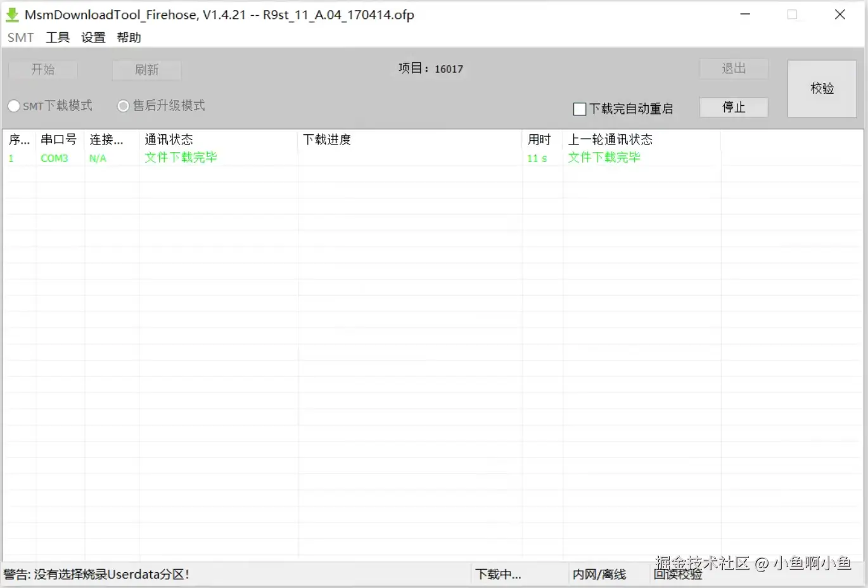
Task: Click the 退出 button
Action: 734,68
